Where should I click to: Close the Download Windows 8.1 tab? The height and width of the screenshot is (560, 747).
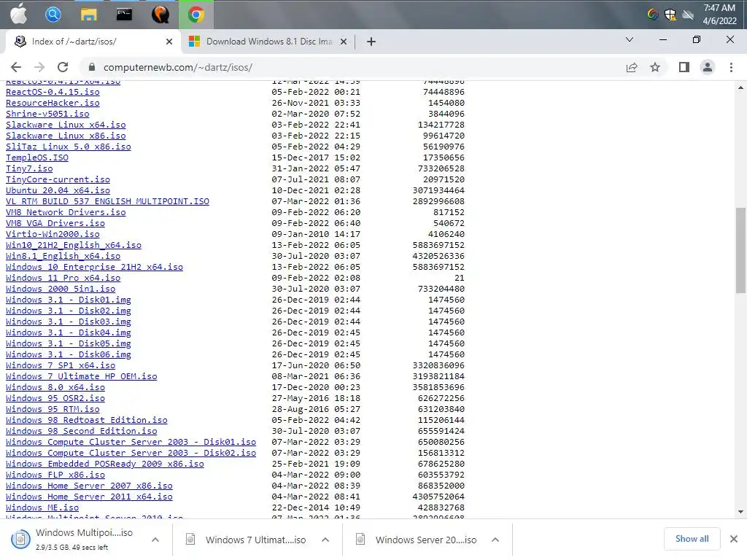(343, 42)
